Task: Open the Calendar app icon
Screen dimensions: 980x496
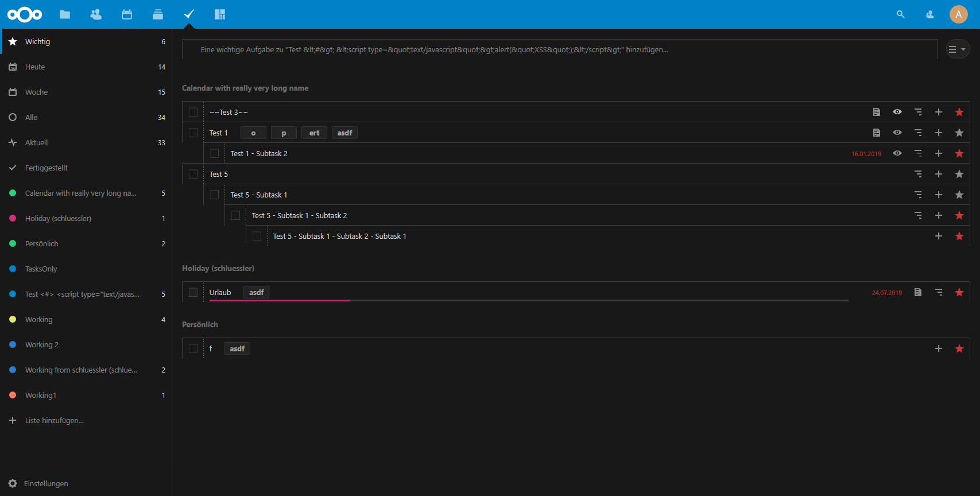Action: pos(127,14)
